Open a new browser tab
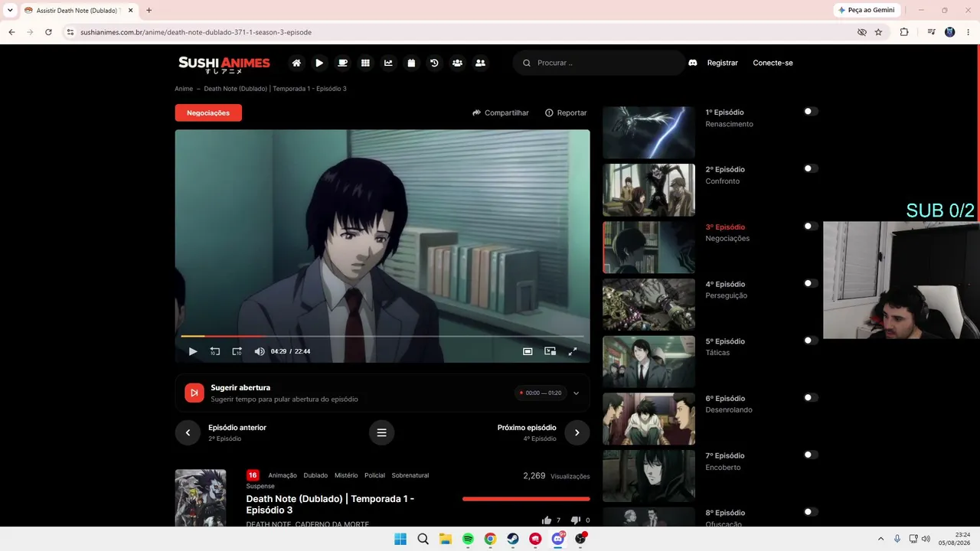 click(149, 11)
